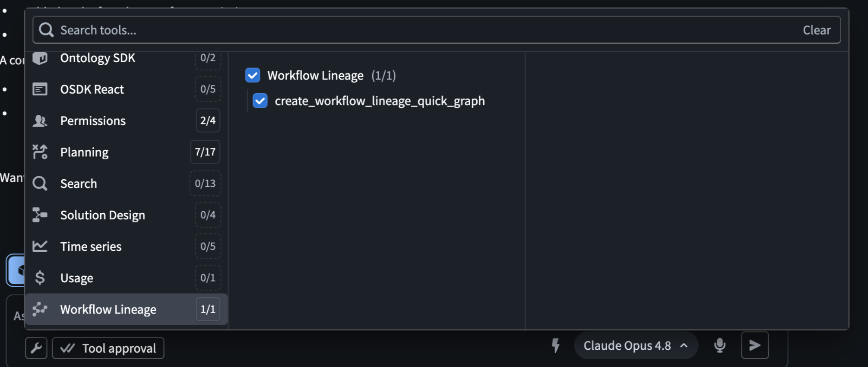Click the Permissions people icon
868x367 pixels.
(x=40, y=121)
